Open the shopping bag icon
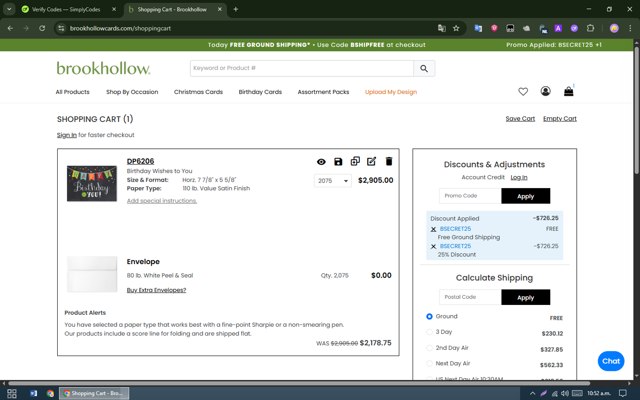This screenshot has width=640, height=400. (x=569, y=91)
